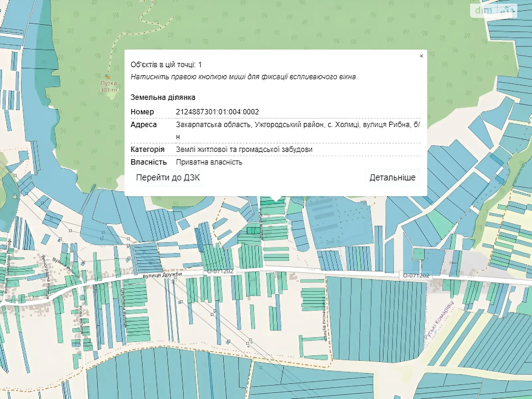This screenshot has height=399, width=532.
Task: Click the O-071202 road shield near вулиця Дружби
Action: point(220,271)
